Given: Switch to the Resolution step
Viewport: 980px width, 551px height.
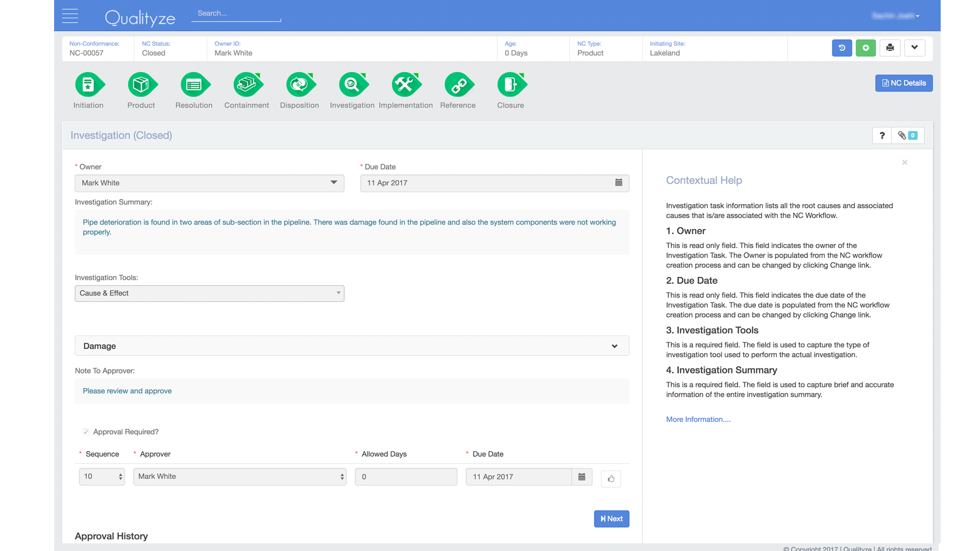Looking at the screenshot, I should pos(194,85).
